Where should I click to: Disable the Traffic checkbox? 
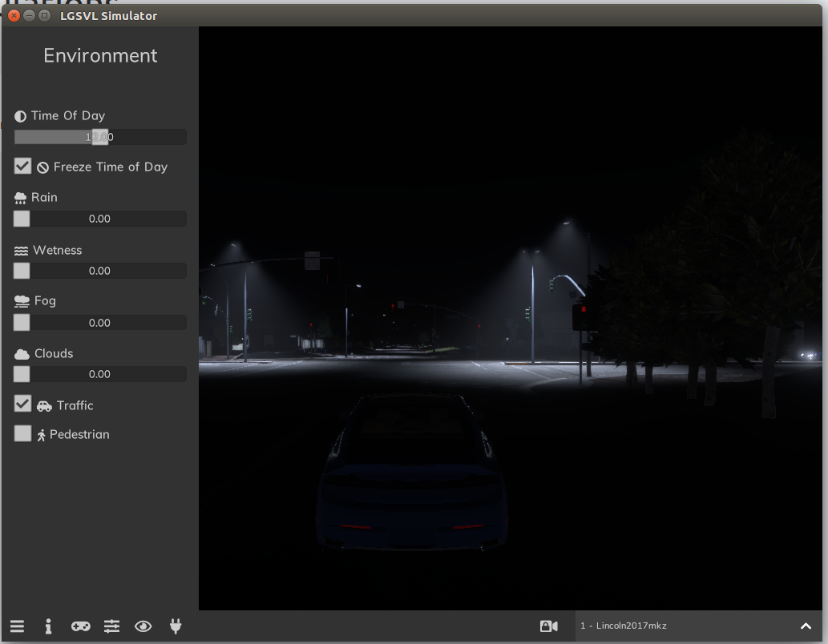point(22,404)
